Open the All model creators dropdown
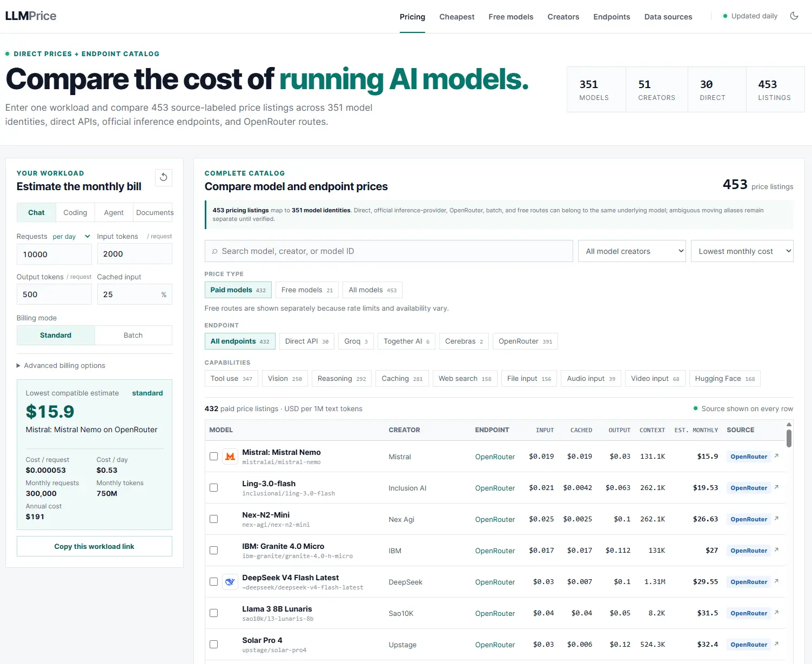Image resolution: width=812 pixels, height=664 pixels. click(632, 251)
